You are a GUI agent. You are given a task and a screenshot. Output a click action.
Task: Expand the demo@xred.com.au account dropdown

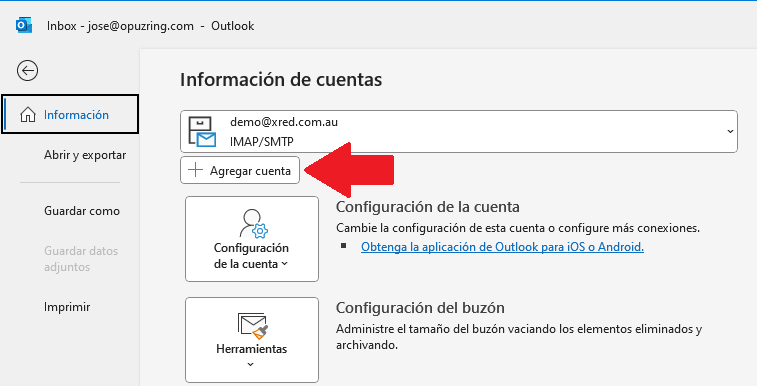459,131
